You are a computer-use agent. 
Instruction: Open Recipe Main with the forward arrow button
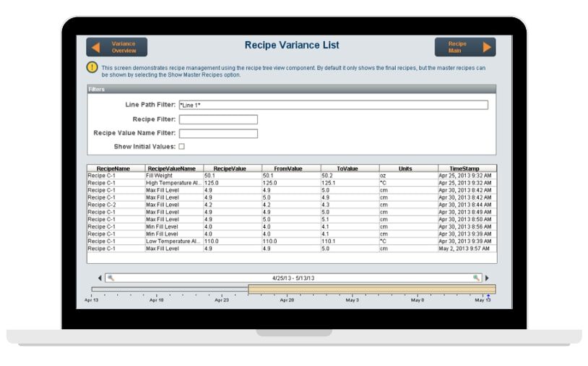(464, 47)
